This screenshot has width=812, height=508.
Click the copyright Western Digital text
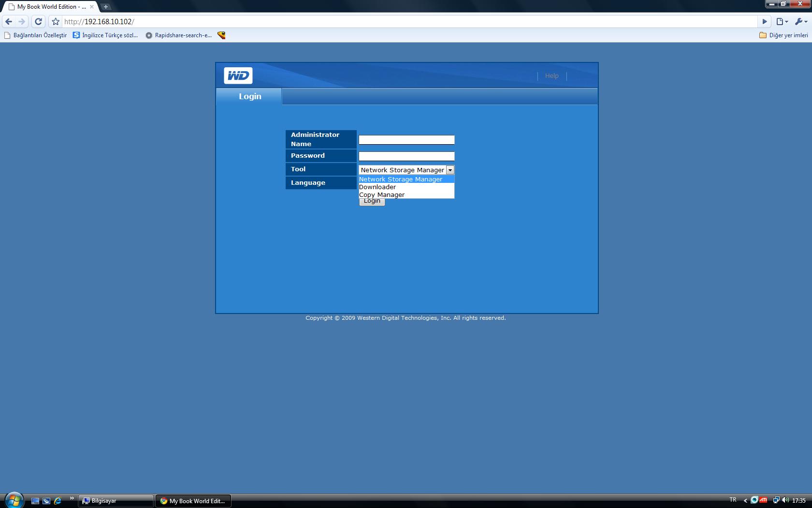(x=406, y=318)
